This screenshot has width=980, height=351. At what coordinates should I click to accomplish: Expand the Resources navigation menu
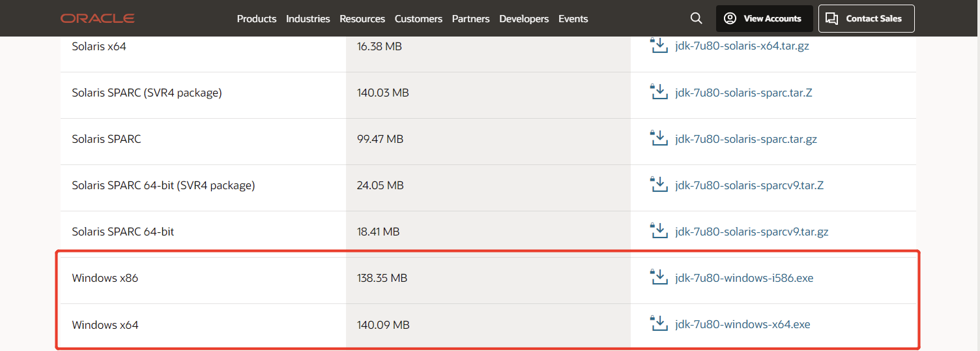362,19
